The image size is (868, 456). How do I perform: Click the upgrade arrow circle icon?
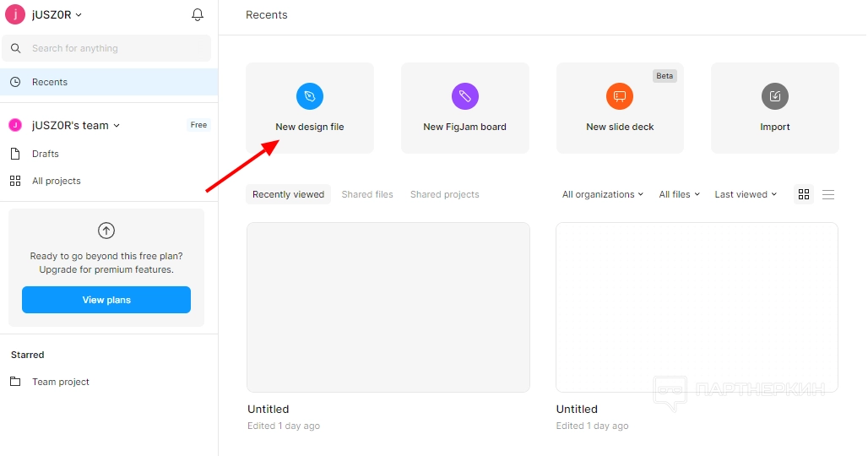coord(106,231)
